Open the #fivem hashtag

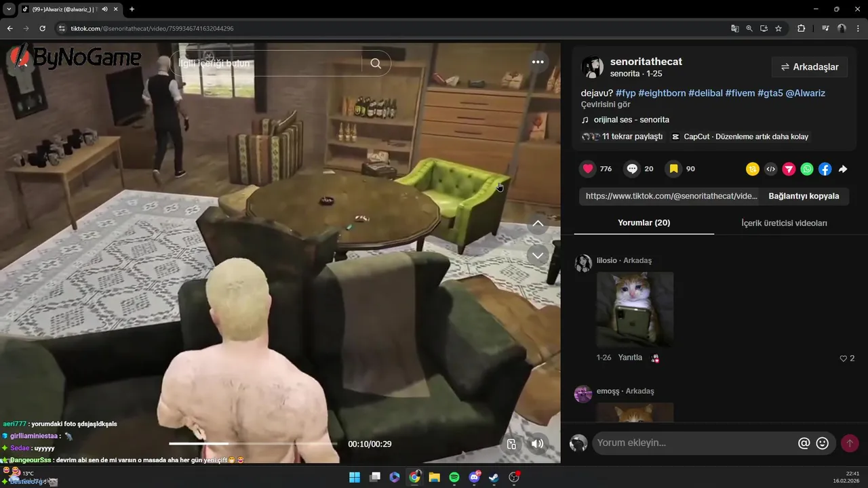[x=740, y=93]
